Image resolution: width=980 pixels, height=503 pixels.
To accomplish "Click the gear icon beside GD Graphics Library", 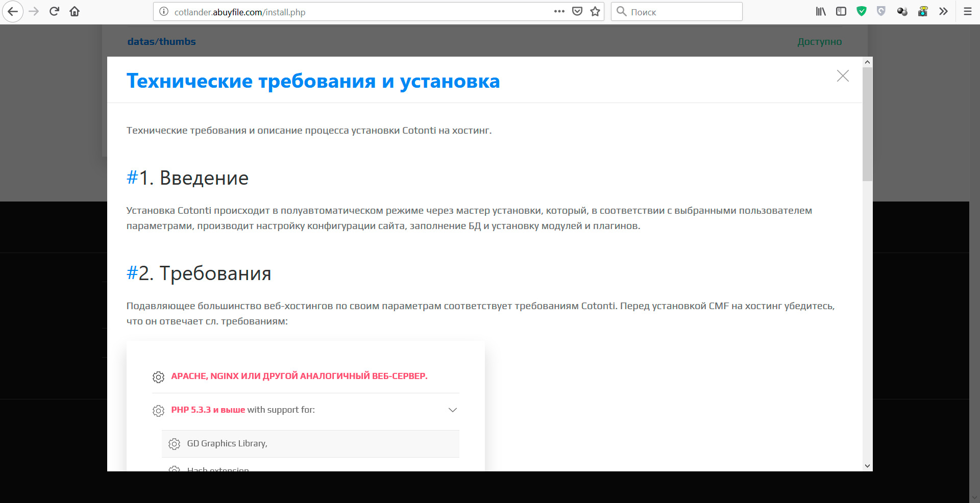I will 174,444.
